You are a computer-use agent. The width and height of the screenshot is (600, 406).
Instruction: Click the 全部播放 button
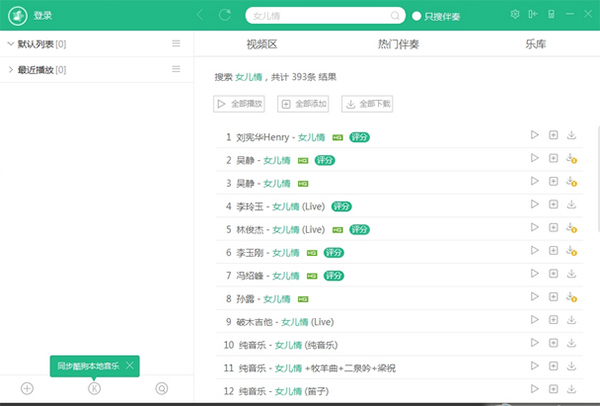(x=240, y=103)
